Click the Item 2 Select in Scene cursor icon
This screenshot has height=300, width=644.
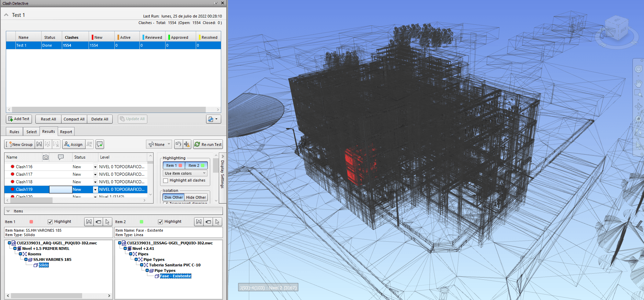click(217, 222)
